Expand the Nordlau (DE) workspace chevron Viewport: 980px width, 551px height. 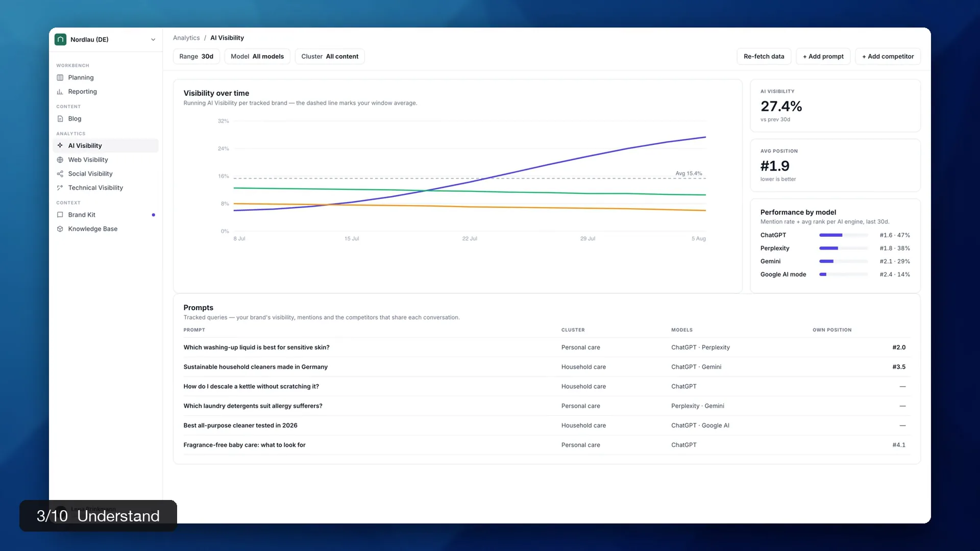coord(153,40)
